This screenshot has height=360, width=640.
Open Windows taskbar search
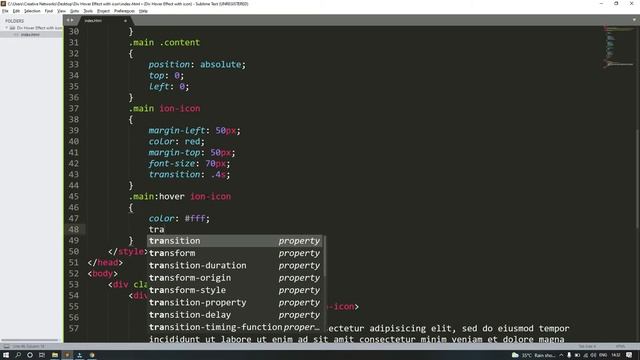(x=18, y=355)
